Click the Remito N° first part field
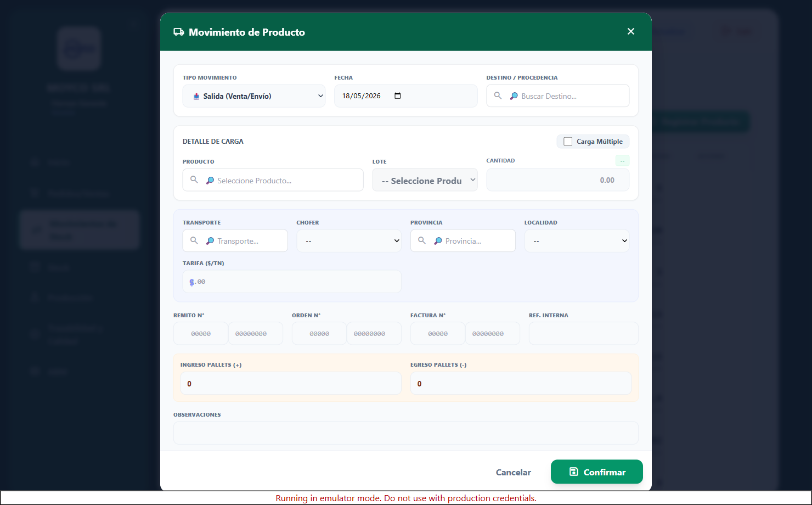 (x=201, y=334)
